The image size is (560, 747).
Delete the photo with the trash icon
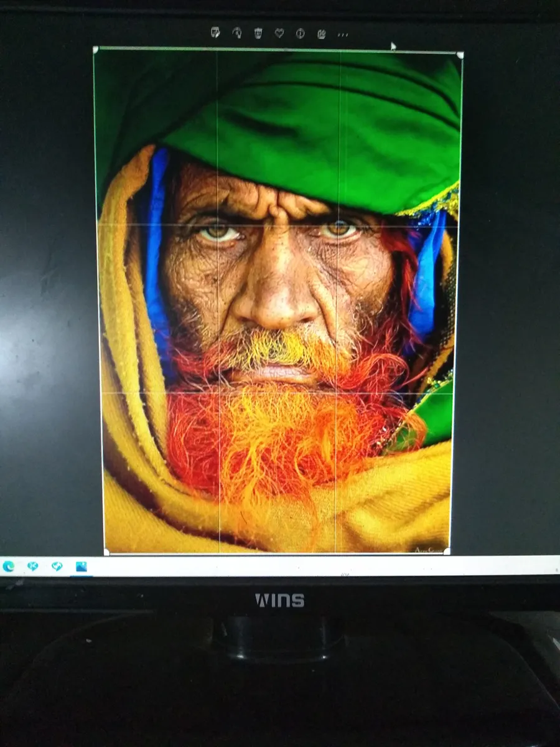(258, 33)
